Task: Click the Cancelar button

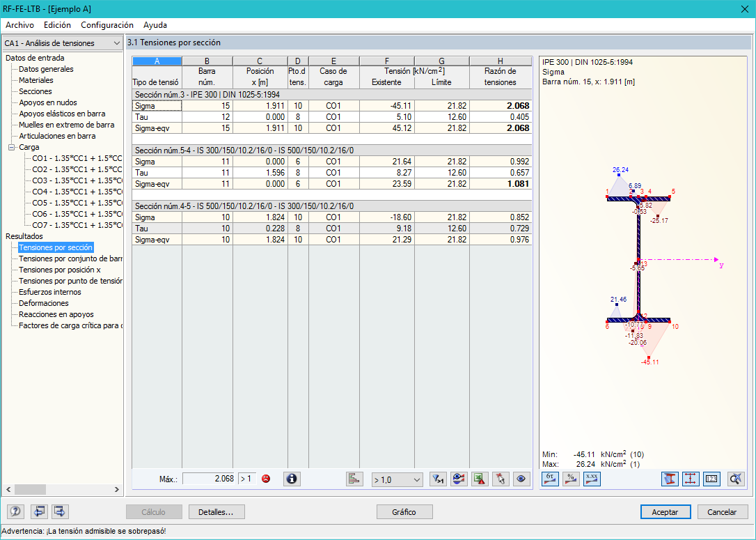Action: coord(722,512)
